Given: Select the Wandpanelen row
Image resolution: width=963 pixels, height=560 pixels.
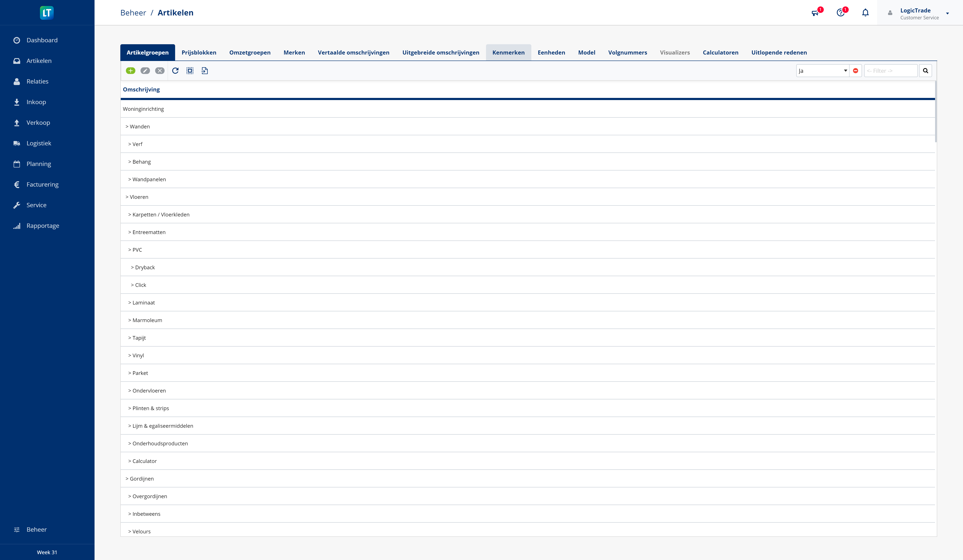Looking at the screenshot, I should (x=528, y=179).
